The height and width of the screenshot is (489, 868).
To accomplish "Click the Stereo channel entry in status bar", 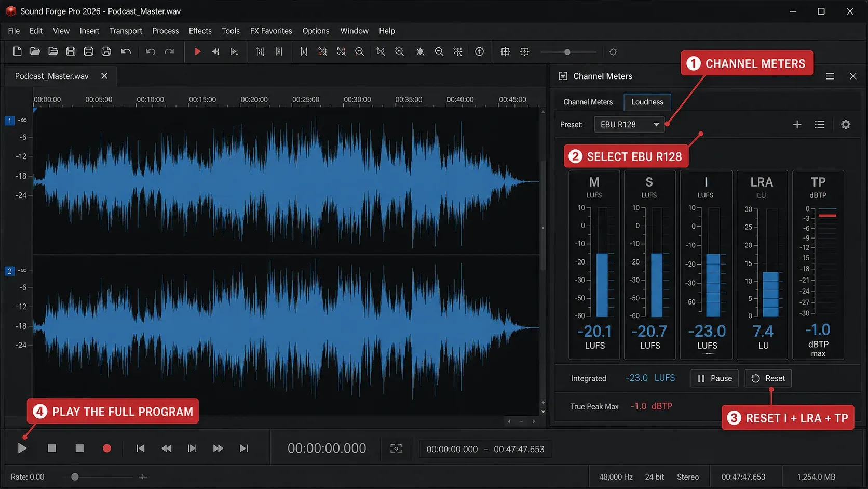I will point(688,477).
